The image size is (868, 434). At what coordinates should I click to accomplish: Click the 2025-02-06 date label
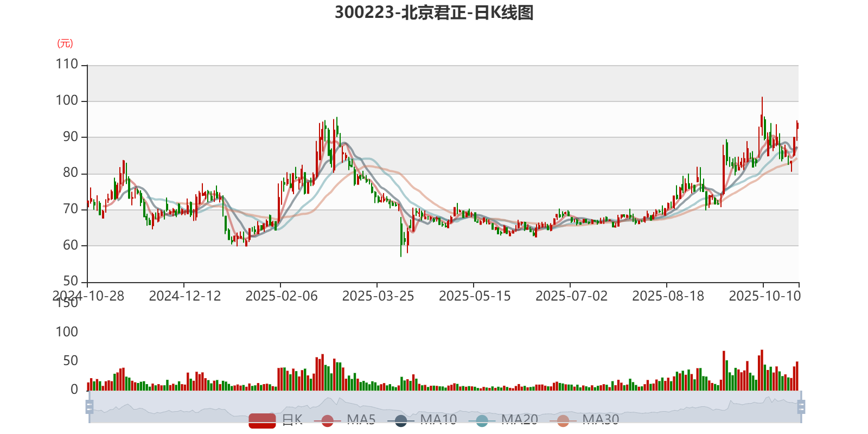click(x=282, y=296)
